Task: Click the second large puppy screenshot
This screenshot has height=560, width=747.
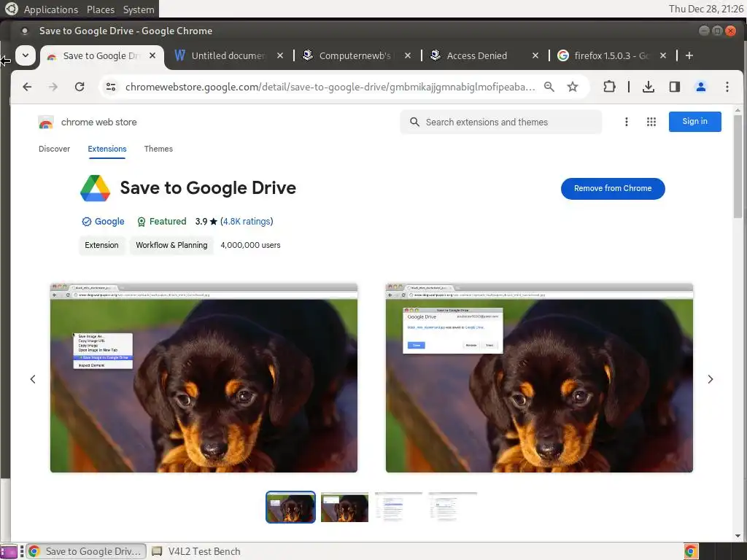Action: tap(539, 378)
